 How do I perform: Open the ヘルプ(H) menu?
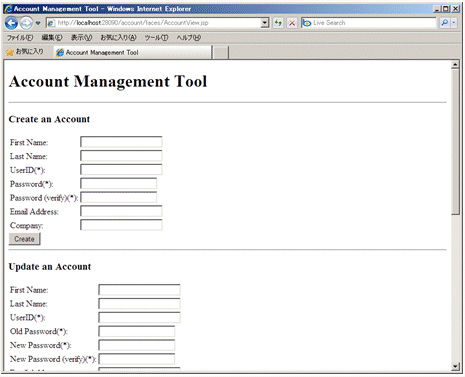click(x=189, y=38)
